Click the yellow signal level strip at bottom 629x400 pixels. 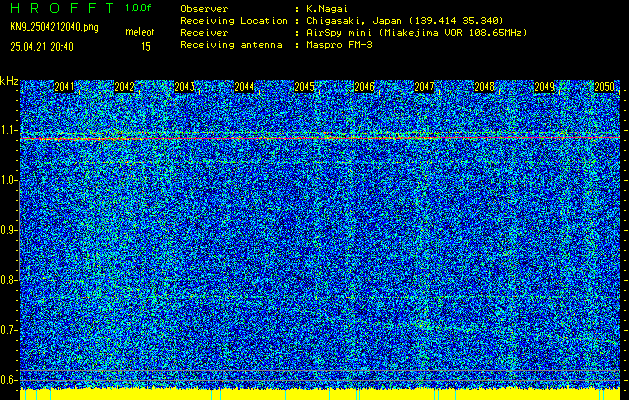320,394
